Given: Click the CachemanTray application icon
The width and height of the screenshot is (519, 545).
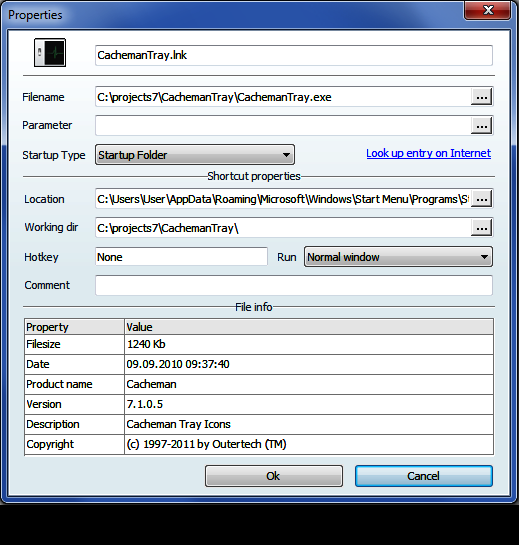Looking at the screenshot, I should tap(50, 53).
